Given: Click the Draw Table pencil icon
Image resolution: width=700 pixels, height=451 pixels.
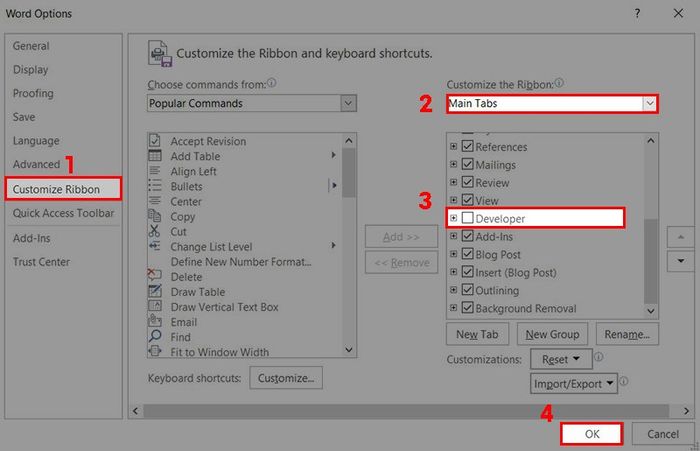Looking at the screenshot, I should tap(154, 291).
